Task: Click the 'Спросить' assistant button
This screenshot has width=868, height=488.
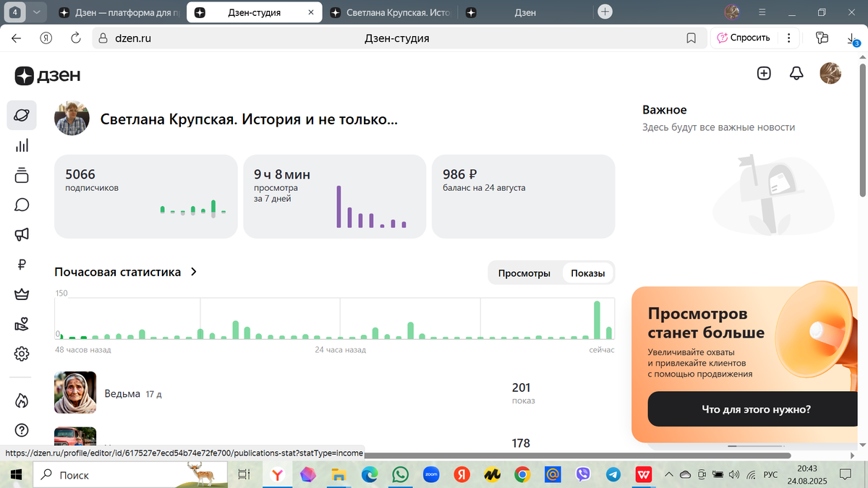Action: [x=744, y=38]
